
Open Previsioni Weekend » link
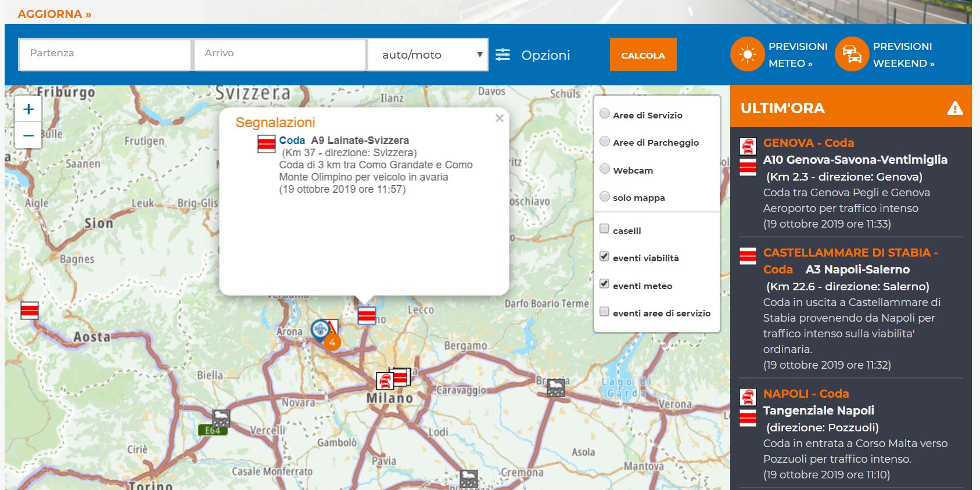[904, 55]
